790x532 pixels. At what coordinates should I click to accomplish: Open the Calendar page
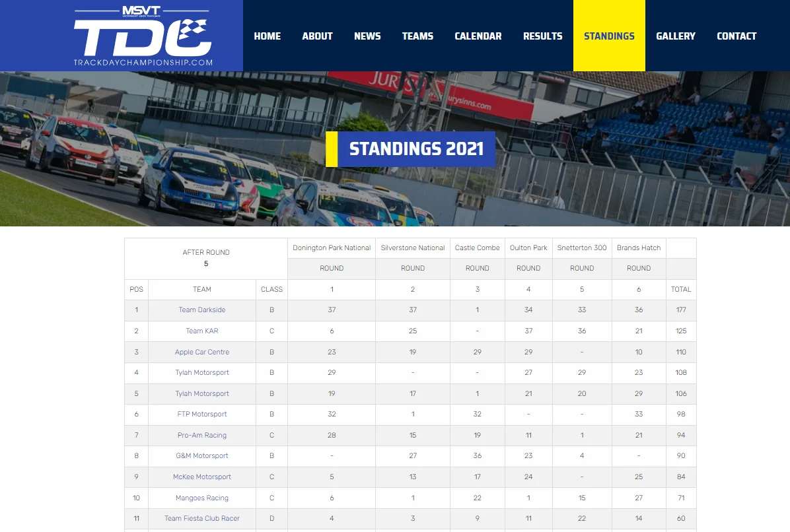(478, 36)
